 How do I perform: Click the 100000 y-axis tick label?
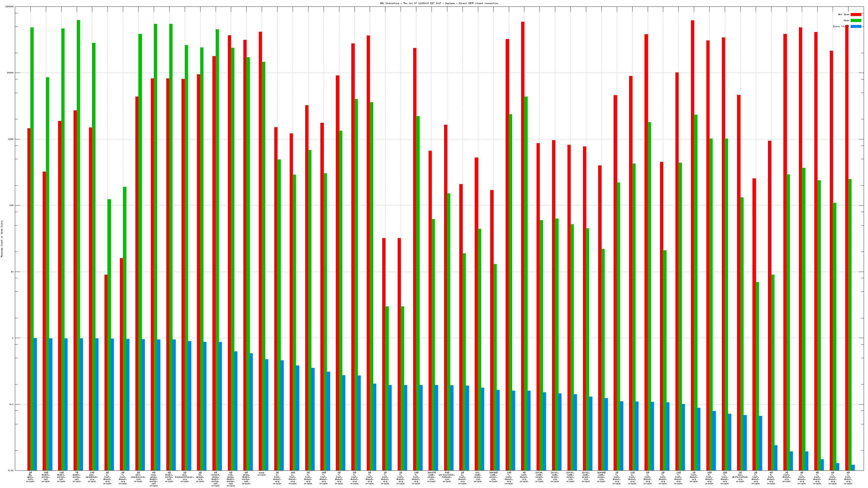click(x=10, y=7)
